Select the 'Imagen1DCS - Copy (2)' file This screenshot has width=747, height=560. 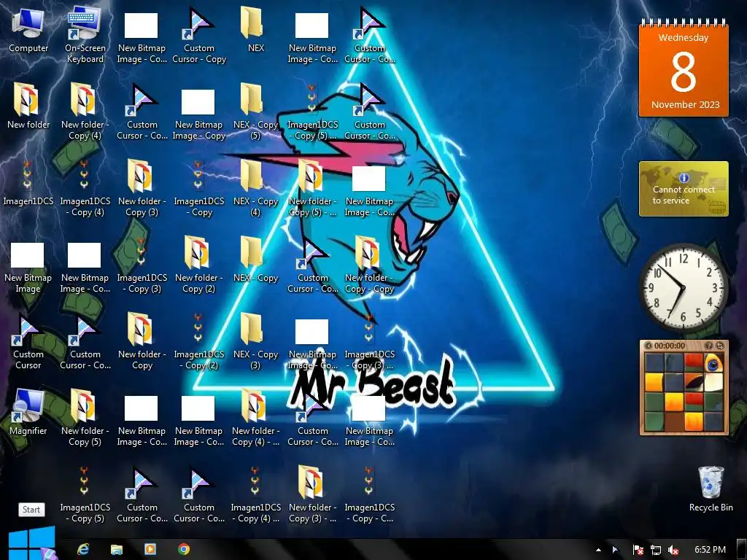pyautogui.click(x=198, y=341)
